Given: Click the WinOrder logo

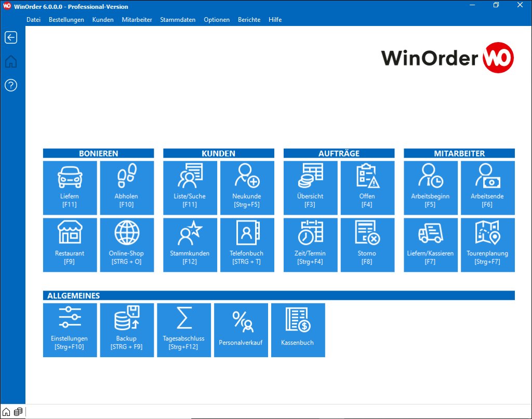Looking at the screenshot, I should pyautogui.click(x=447, y=57).
